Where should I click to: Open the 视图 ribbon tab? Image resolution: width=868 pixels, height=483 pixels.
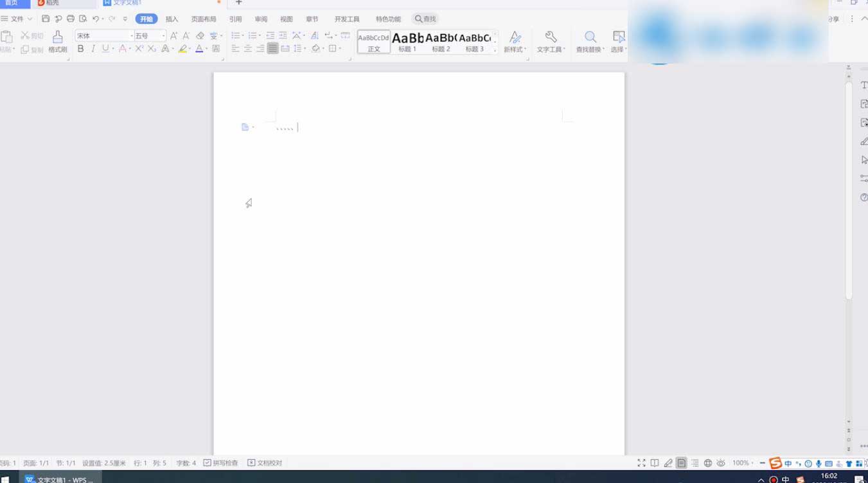tap(287, 19)
